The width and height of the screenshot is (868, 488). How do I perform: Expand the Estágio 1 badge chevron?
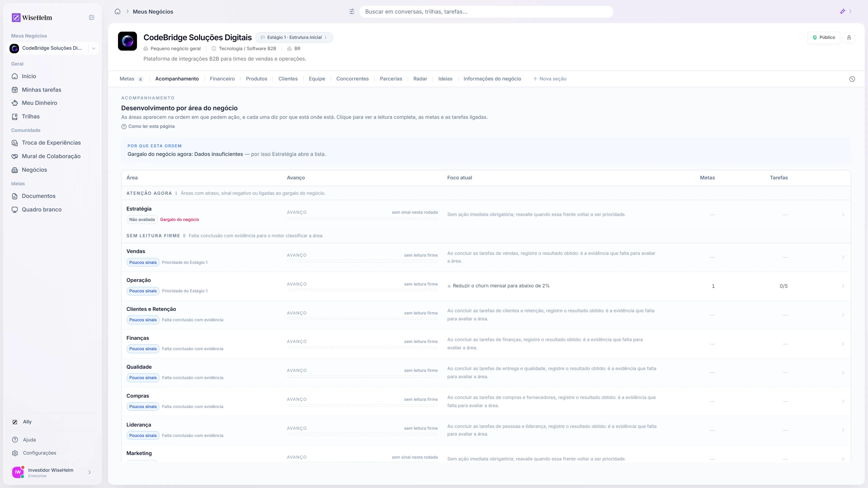point(325,37)
